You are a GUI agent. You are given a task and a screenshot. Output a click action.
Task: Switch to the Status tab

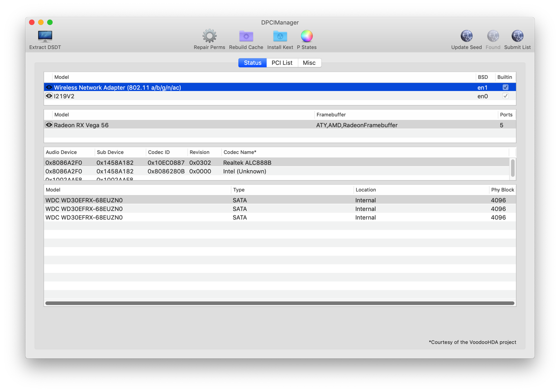pos(253,63)
